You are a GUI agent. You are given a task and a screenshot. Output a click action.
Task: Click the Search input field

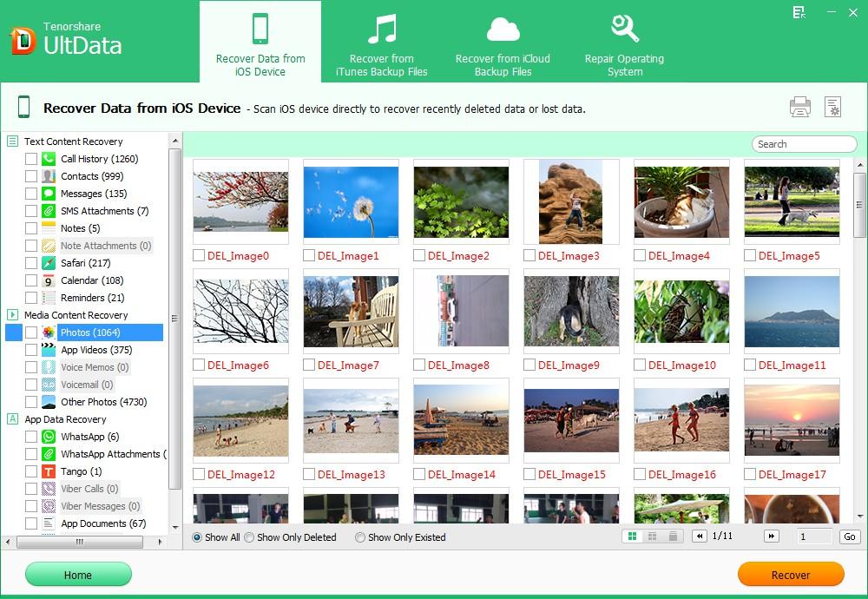click(x=804, y=144)
